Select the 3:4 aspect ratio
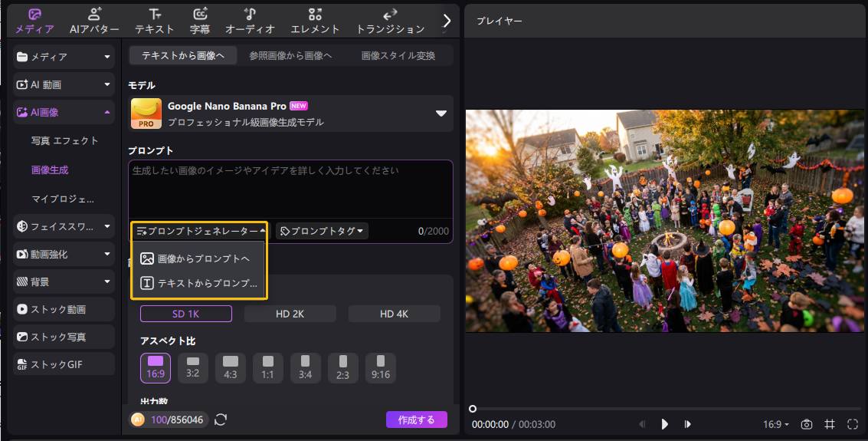 tap(306, 368)
